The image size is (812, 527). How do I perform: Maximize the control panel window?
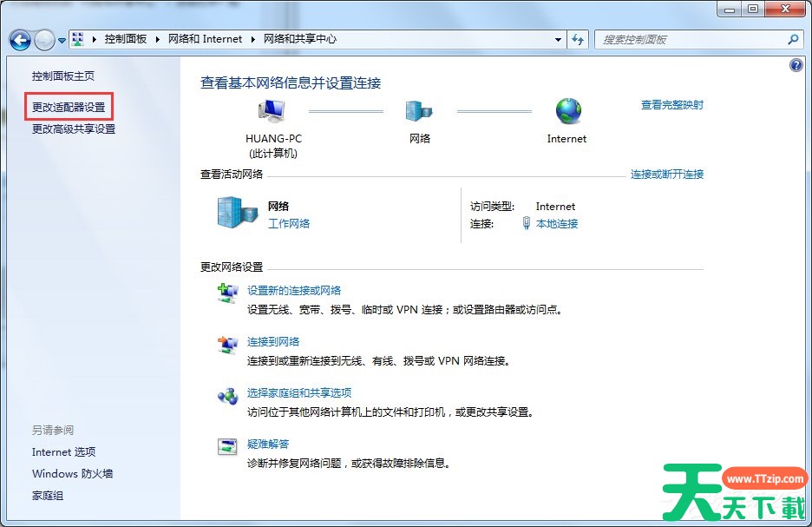753,9
